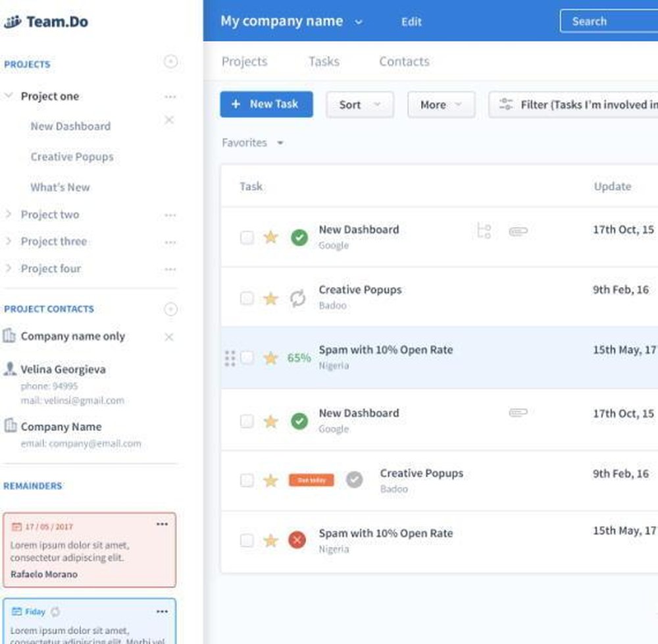The image size is (658, 644).
Task: Open Filter tasks I'm involved in
Action: point(573,105)
